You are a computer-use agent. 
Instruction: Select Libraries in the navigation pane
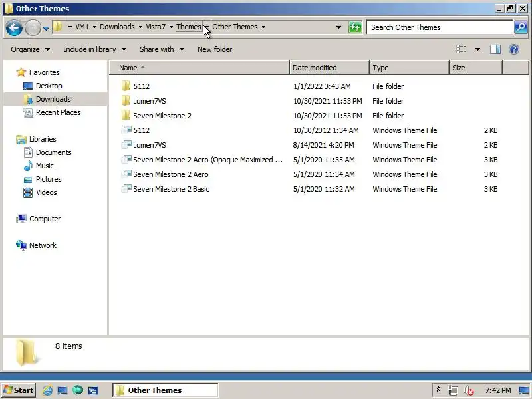coord(43,139)
